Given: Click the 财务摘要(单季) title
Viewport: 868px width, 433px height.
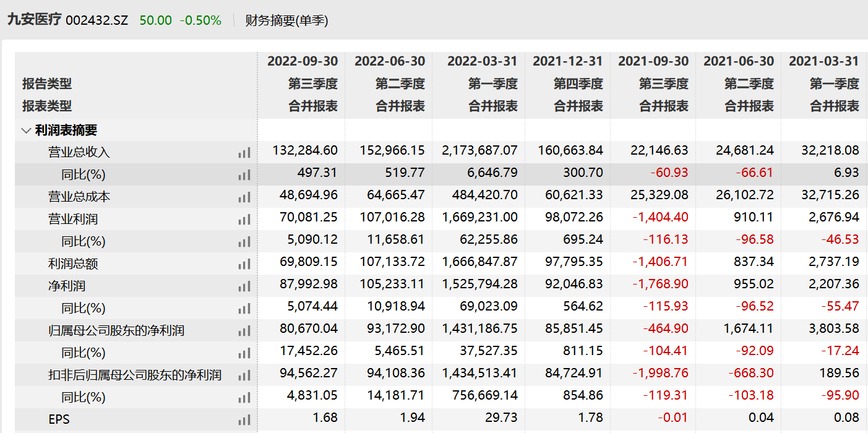Looking at the screenshot, I should (x=286, y=20).
